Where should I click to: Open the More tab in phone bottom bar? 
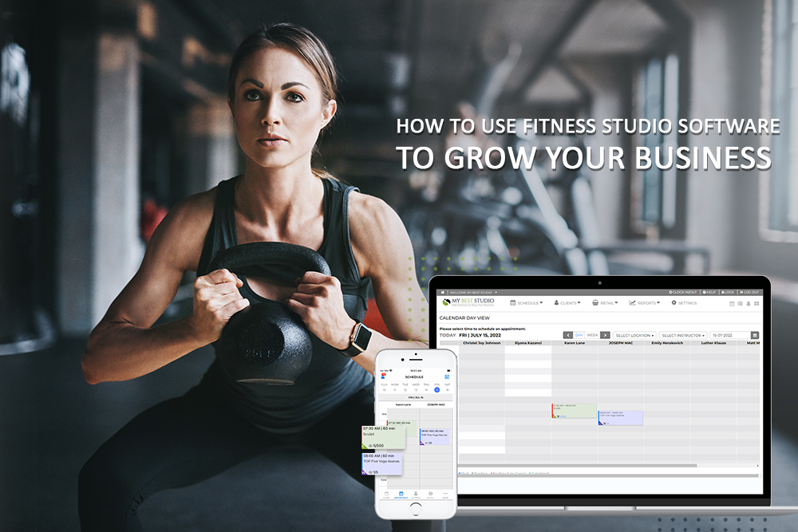pos(445,495)
